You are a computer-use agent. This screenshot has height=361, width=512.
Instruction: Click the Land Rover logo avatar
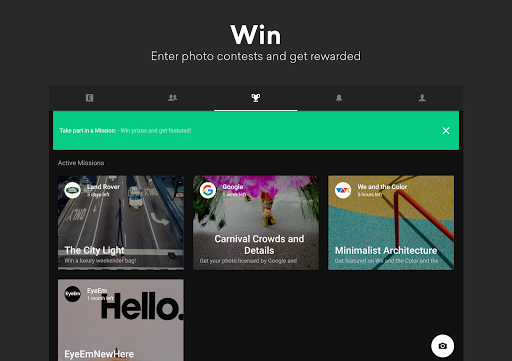(x=72, y=190)
